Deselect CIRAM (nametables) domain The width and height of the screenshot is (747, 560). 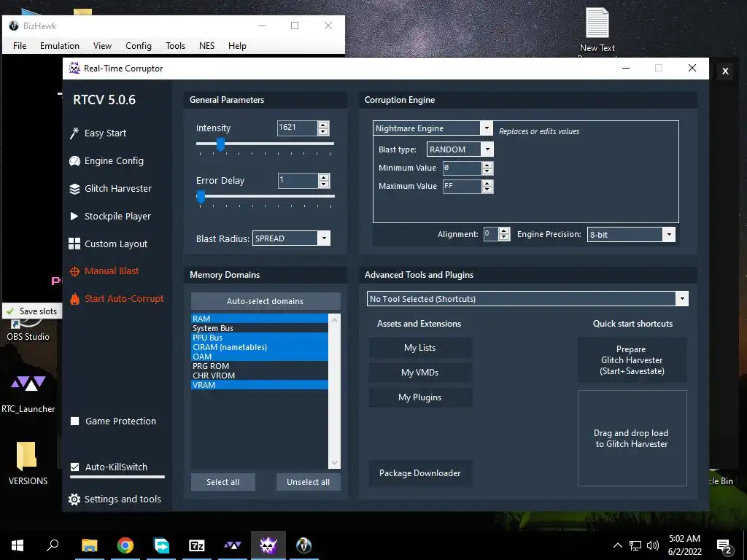(260, 347)
